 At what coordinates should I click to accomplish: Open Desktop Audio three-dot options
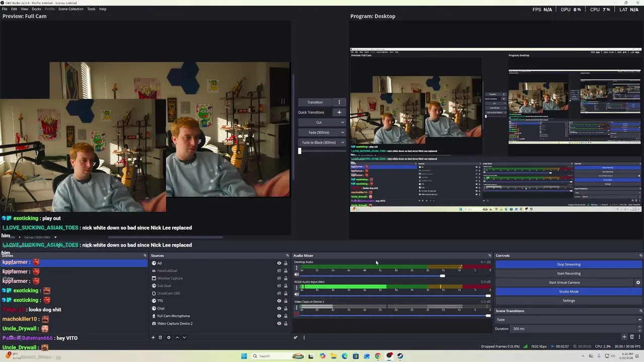[x=296, y=268]
